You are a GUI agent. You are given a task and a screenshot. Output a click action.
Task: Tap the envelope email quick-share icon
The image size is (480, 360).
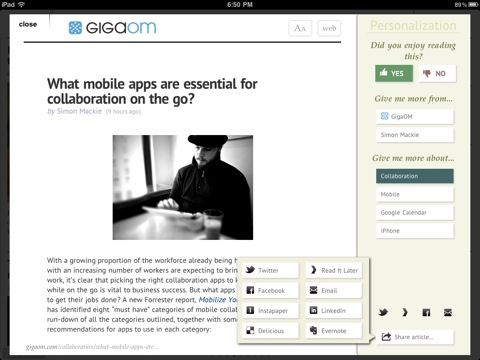click(x=448, y=312)
